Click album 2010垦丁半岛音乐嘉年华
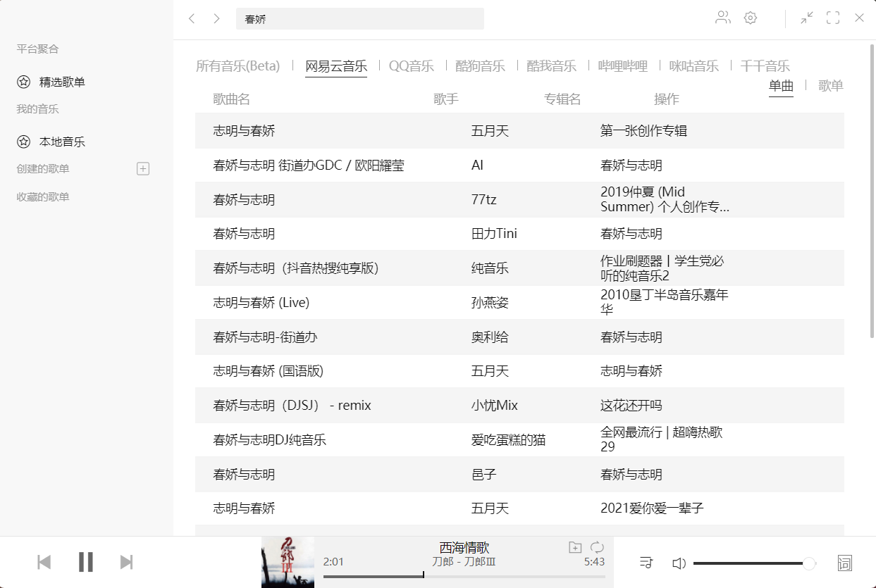Screen dimensions: 876x588 665,302
